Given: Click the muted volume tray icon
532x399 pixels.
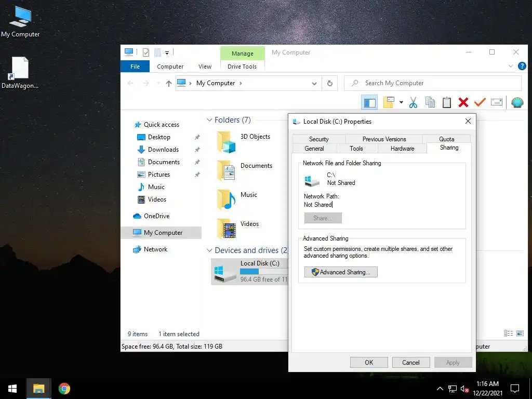Looking at the screenshot, I should pos(464,389).
